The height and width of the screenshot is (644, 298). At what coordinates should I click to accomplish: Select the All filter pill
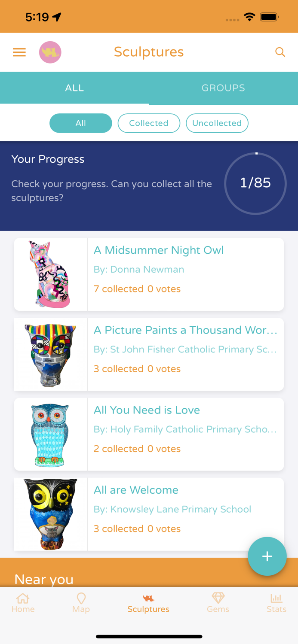pos(81,123)
